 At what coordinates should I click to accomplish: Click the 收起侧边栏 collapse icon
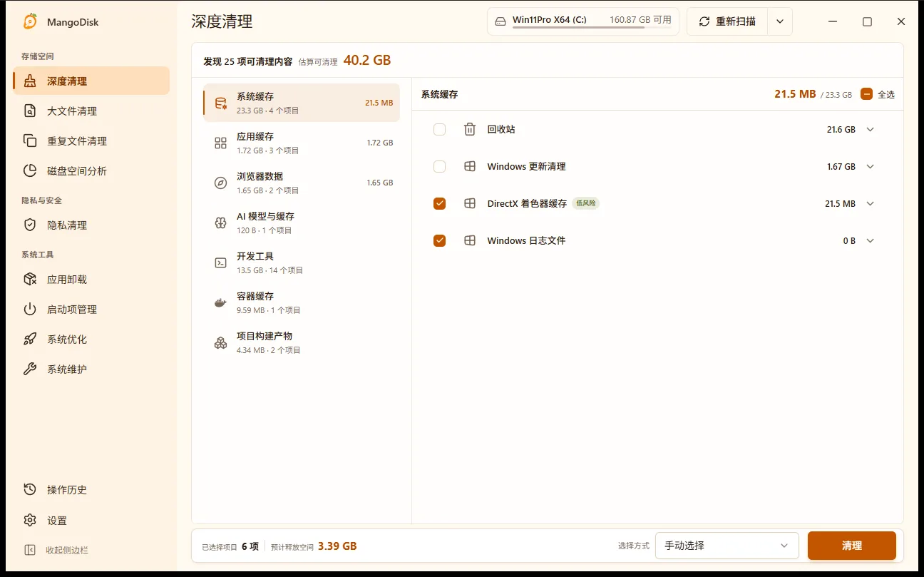coord(30,551)
